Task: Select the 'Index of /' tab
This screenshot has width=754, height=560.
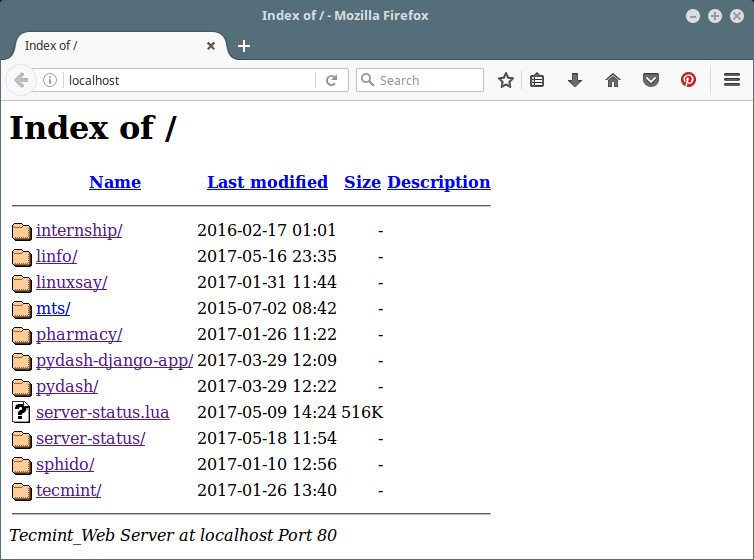Action: [x=100, y=46]
